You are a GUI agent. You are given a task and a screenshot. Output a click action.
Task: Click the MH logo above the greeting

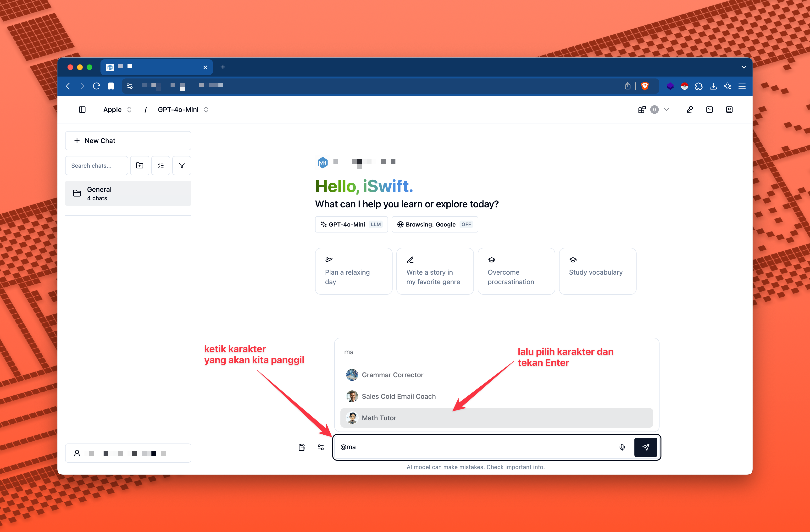[x=322, y=162]
